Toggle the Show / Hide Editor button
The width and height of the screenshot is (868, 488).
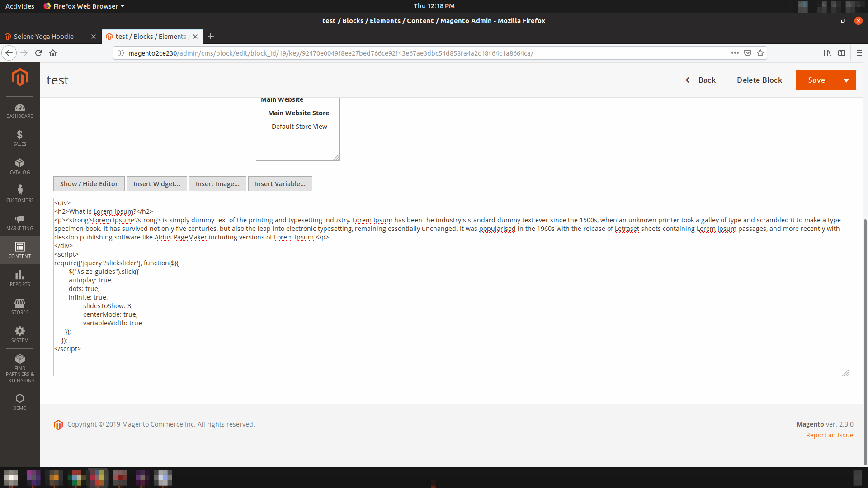[x=89, y=184]
